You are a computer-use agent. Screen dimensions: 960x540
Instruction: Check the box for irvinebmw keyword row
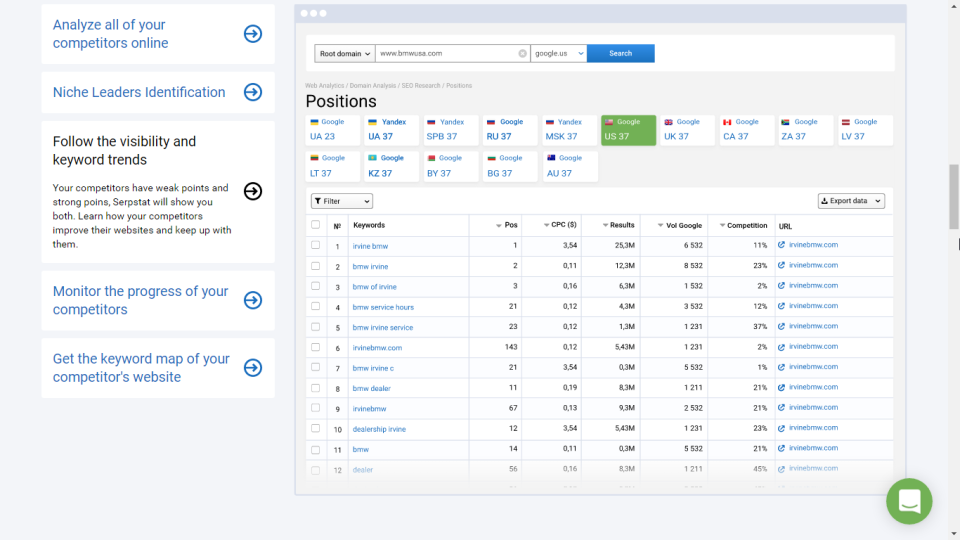point(315,408)
